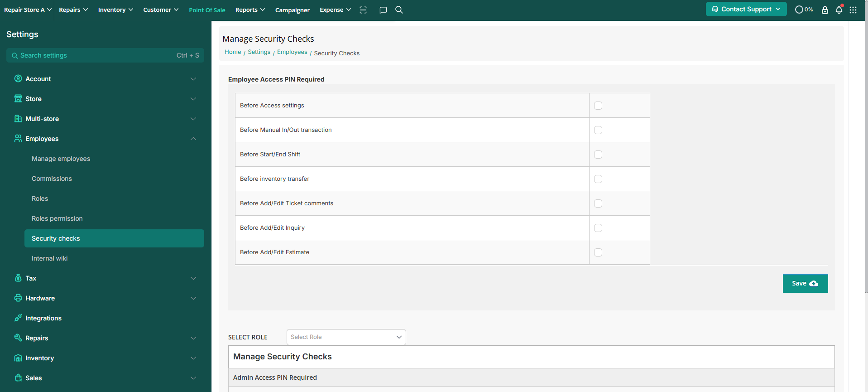Select Roles permission in sidebar

click(x=57, y=218)
